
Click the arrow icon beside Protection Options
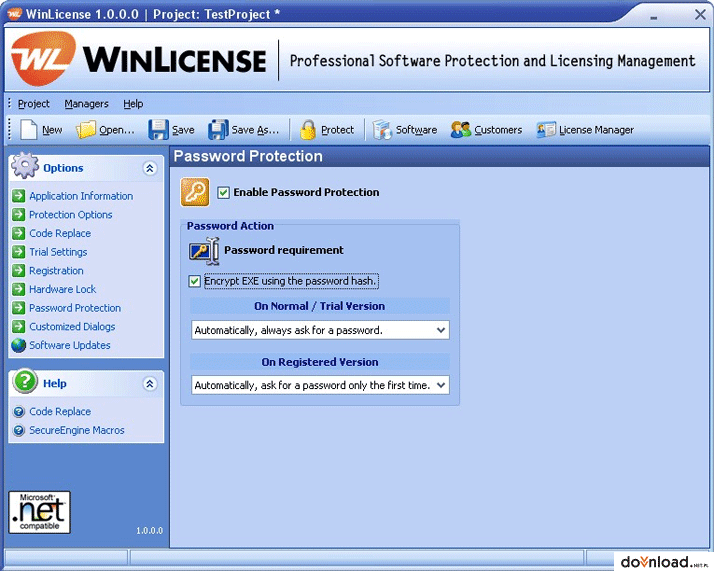pos(19,214)
